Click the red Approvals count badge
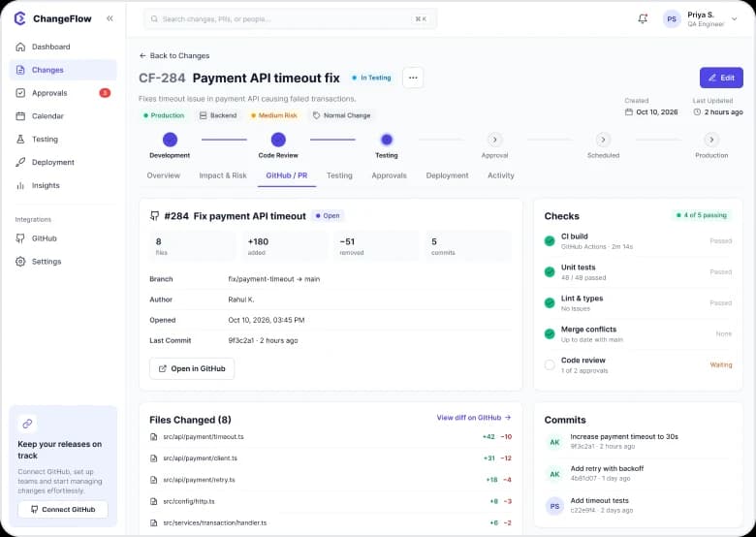The width and height of the screenshot is (756, 537). tap(105, 93)
